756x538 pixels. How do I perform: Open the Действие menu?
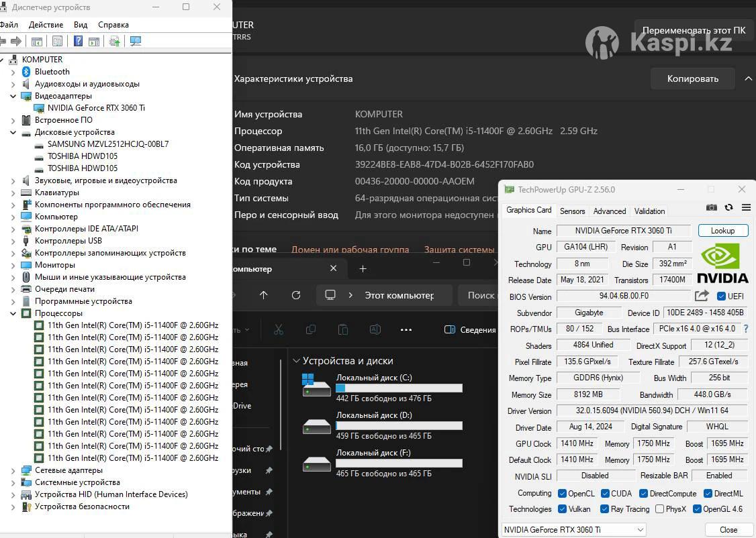pyautogui.click(x=46, y=25)
